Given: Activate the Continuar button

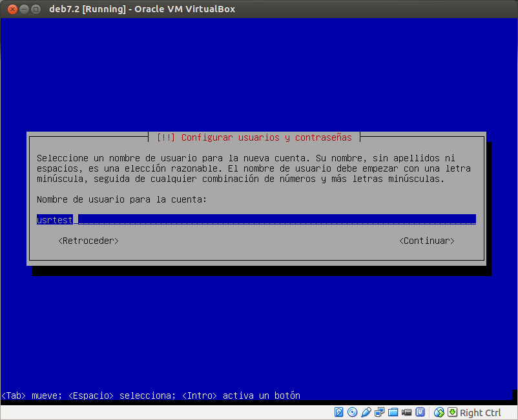Looking at the screenshot, I should click(x=427, y=241).
